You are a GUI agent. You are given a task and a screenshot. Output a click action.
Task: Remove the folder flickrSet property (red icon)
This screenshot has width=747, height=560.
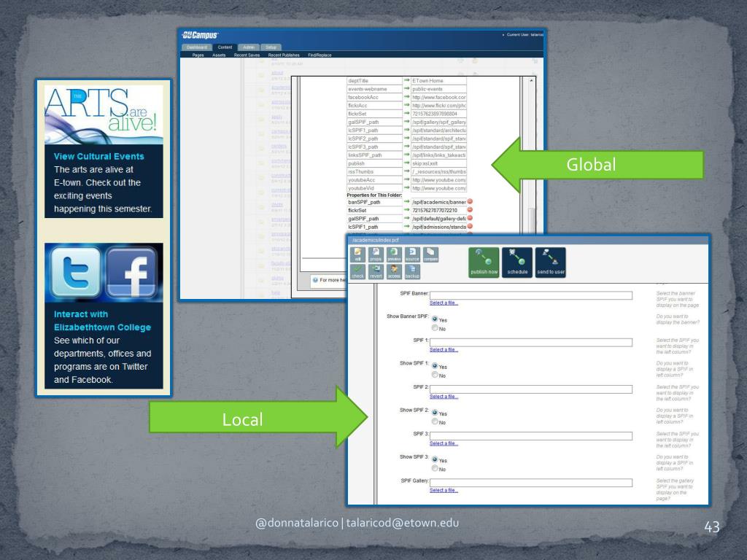point(470,209)
